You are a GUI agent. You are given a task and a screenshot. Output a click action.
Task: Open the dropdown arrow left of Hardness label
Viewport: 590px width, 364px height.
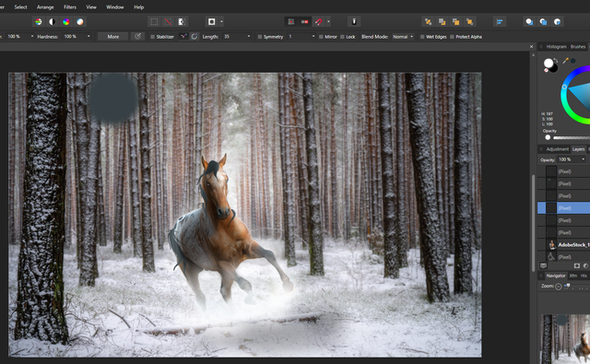[x=32, y=37]
